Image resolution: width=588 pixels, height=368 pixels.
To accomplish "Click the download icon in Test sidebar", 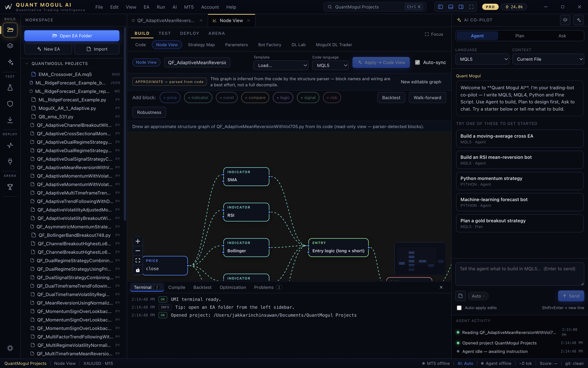I will 10,120.
